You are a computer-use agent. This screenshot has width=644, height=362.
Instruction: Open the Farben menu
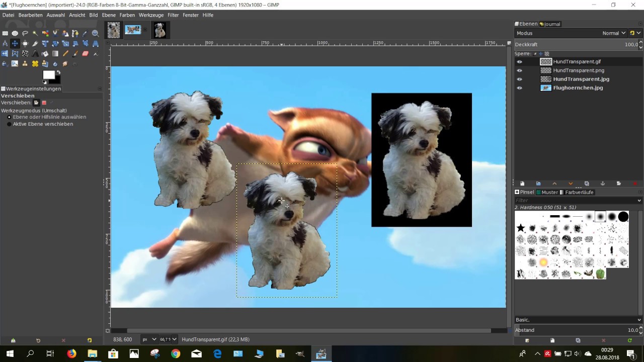click(127, 15)
